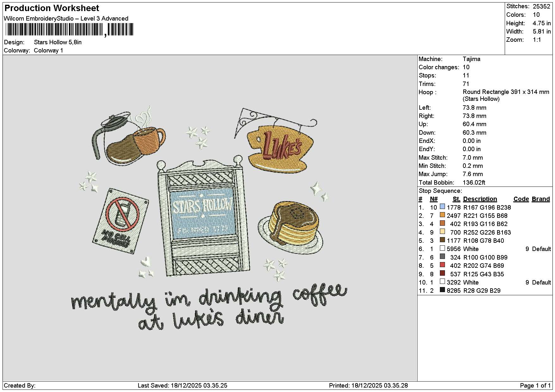Click the Code column header

[521, 199]
